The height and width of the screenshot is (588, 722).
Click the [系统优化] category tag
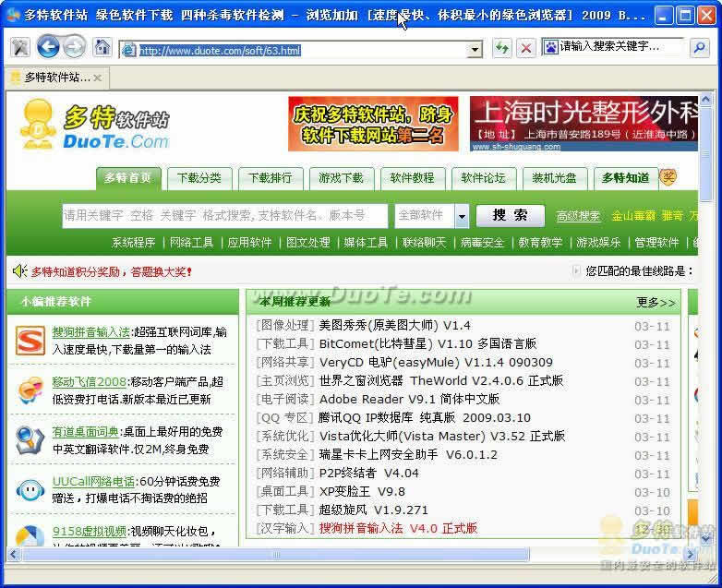point(285,436)
